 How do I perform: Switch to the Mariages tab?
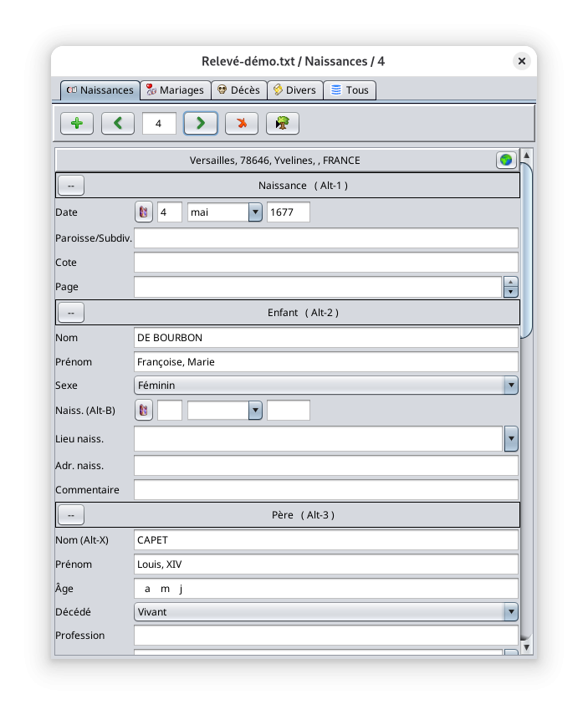click(x=176, y=90)
